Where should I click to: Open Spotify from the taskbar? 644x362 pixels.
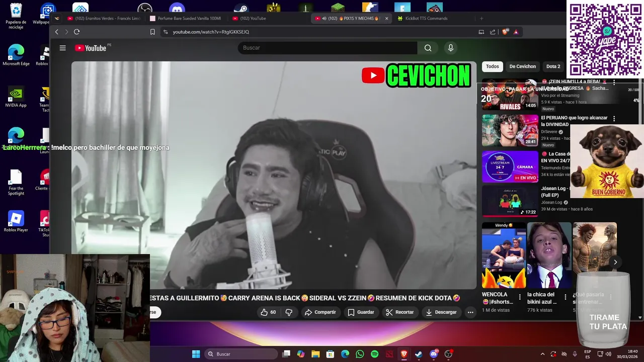pyautogui.click(x=374, y=354)
